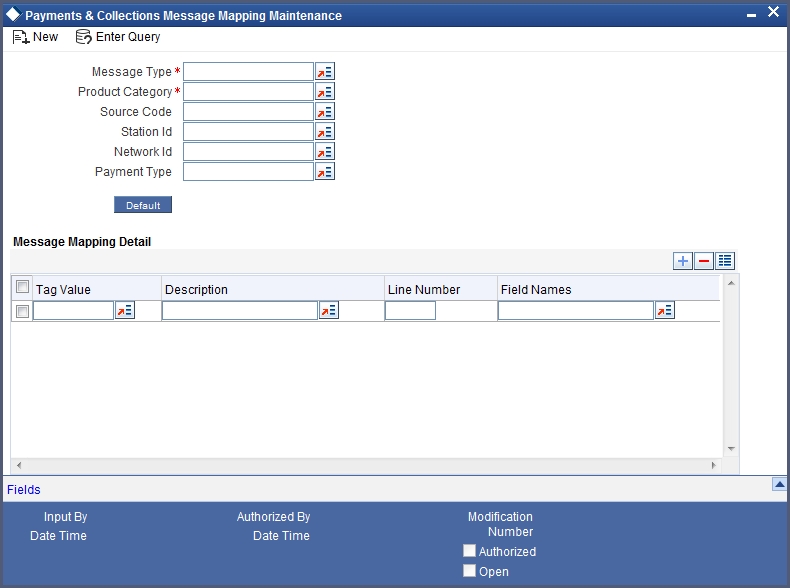Screen dimensions: 790x588
Task: Open the Payment Type lookup icon
Action: [x=325, y=172]
